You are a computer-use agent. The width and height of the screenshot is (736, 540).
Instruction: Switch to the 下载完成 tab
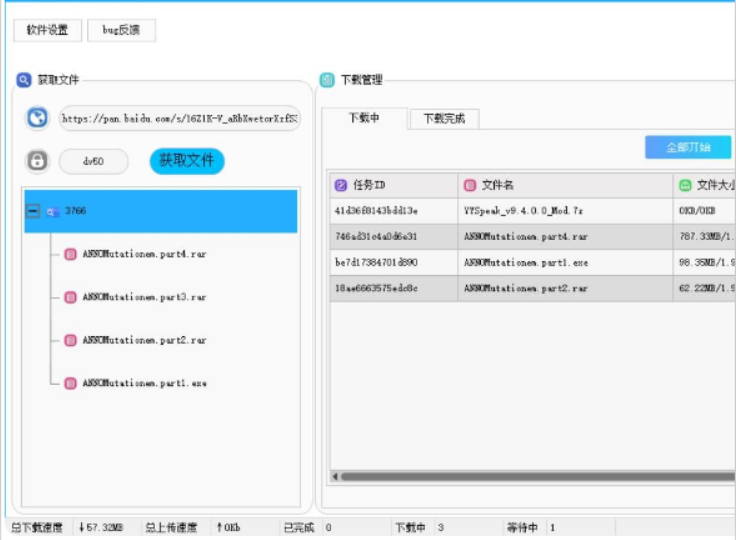tap(444, 119)
